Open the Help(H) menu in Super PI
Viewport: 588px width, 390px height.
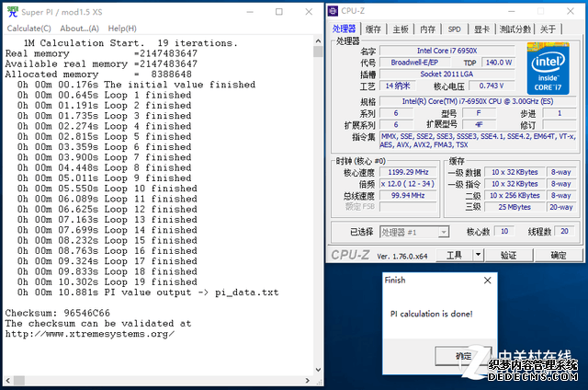122,29
